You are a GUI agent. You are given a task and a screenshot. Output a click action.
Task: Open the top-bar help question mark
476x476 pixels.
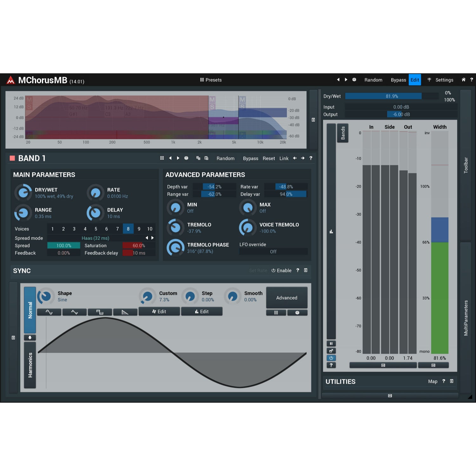(x=472, y=80)
